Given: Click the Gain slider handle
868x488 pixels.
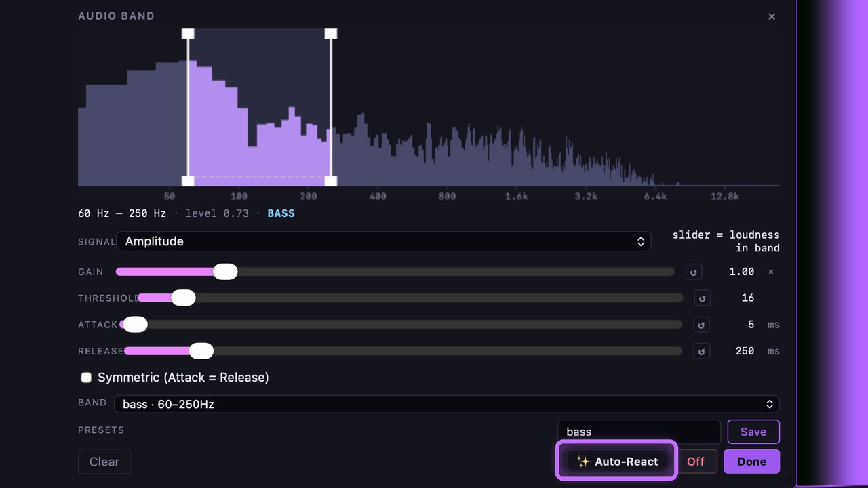Looking at the screenshot, I should (225, 272).
